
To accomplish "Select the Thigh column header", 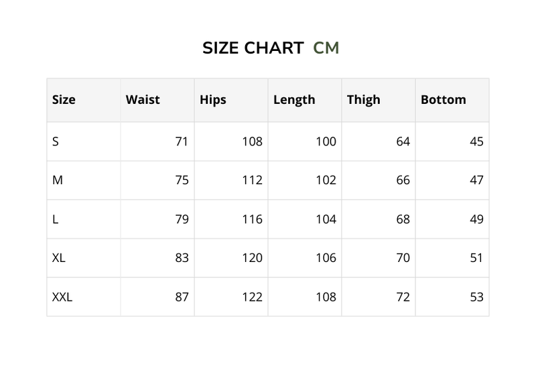I will pos(364,100).
